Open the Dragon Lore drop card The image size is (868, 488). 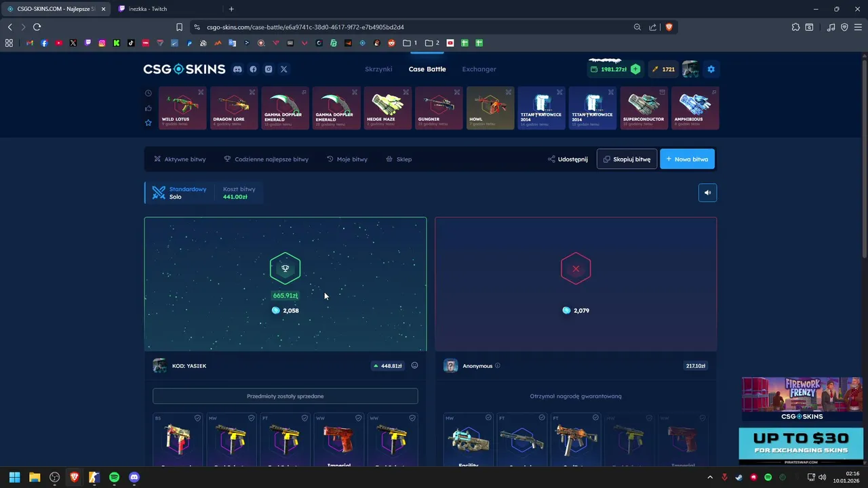233,108
